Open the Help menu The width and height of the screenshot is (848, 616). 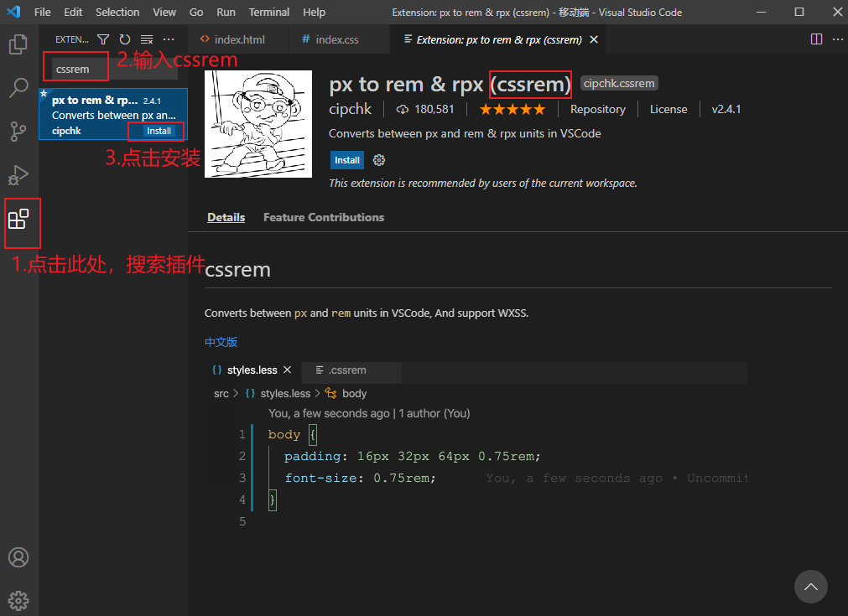coord(314,12)
